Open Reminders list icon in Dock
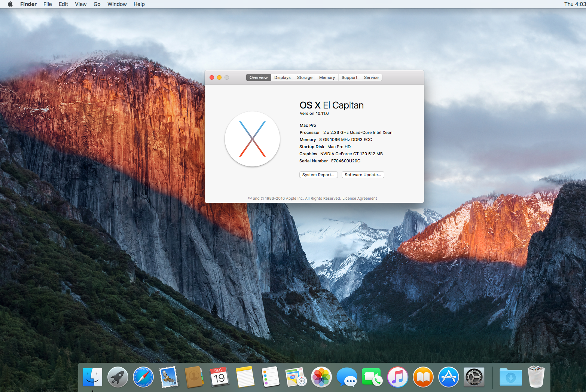 [271, 377]
